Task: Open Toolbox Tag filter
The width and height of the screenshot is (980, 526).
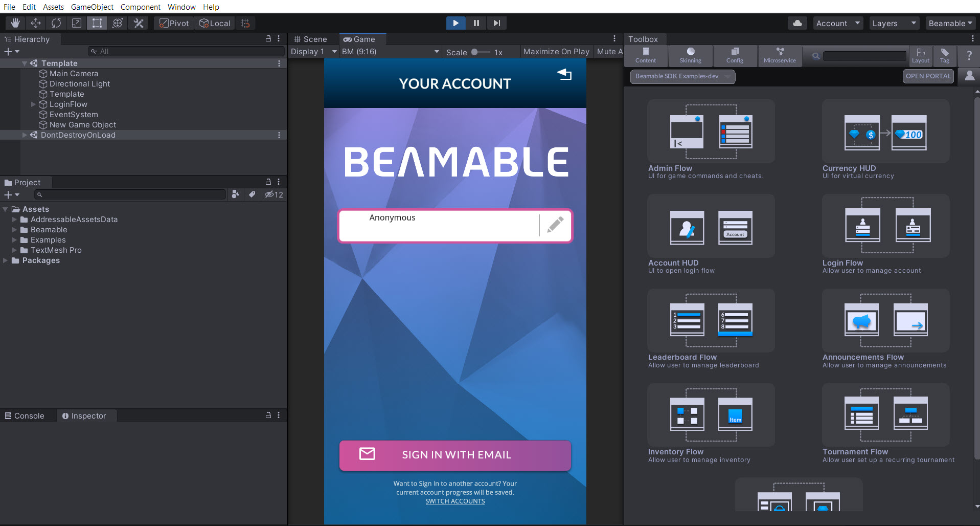Action: (x=945, y=55)
